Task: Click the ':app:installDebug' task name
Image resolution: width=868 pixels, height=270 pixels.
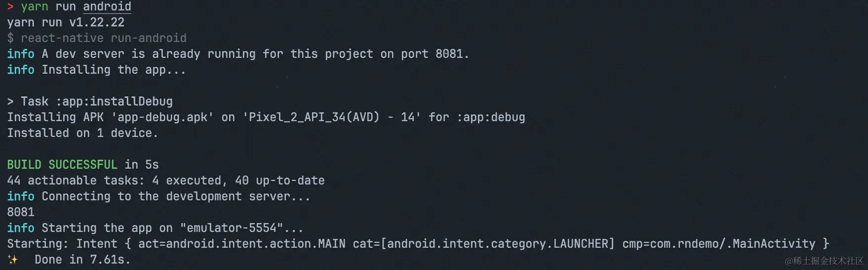Action: [114, 101]
